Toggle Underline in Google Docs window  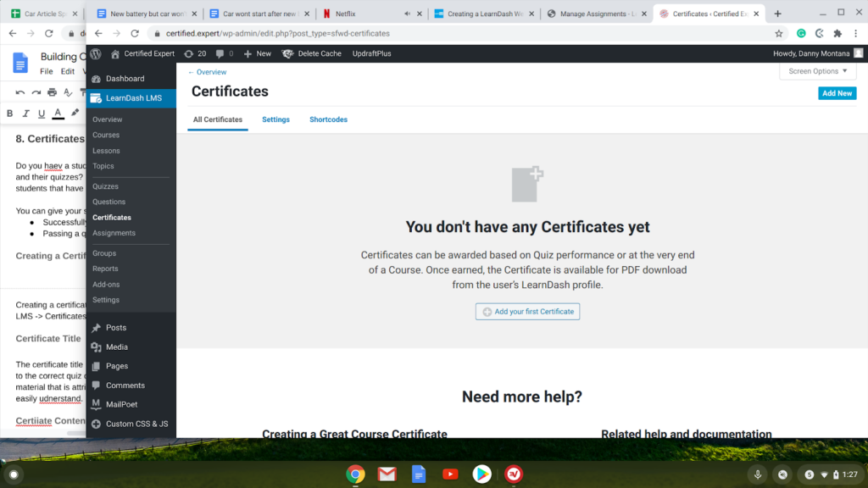(42, 114)
